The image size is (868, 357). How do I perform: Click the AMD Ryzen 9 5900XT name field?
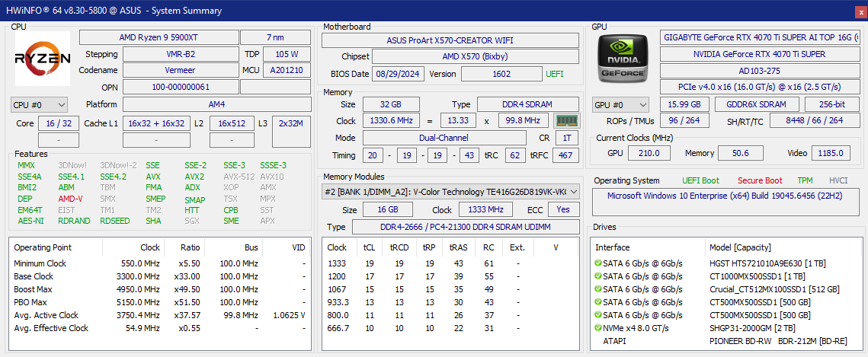pyautogui.click(x=159, y=37)
